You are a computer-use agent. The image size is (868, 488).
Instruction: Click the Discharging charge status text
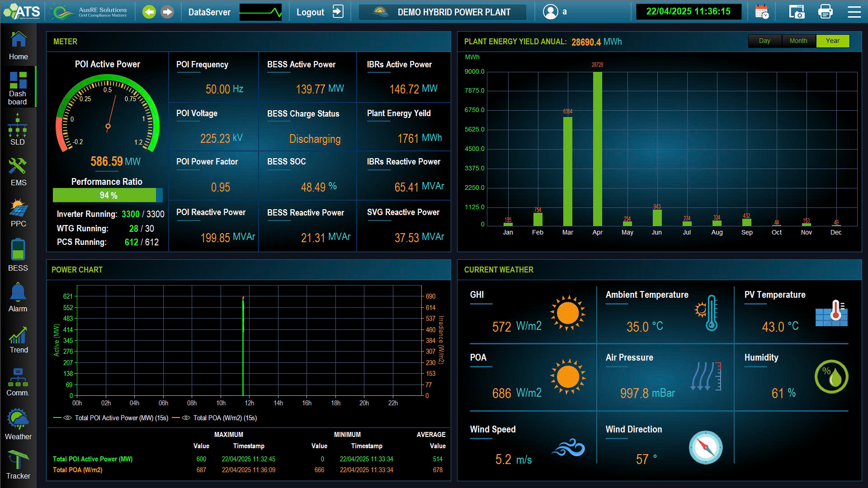click(315, 139)
